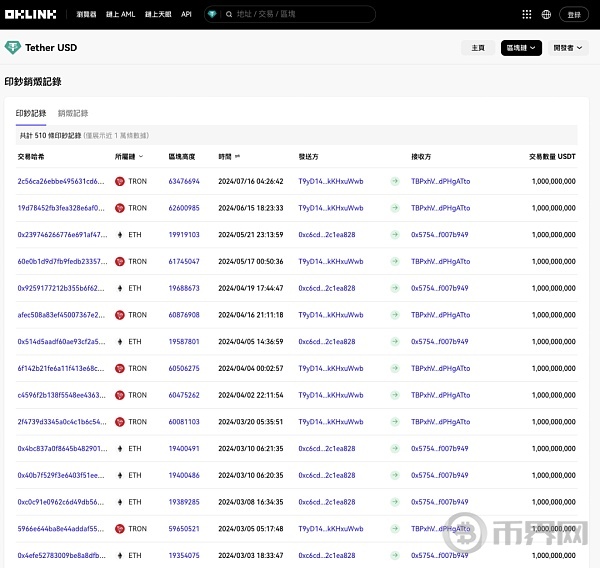The image size is (600, 568).
Task: Click TRON icon in block 60506275 row
Action: pos(120,368)
